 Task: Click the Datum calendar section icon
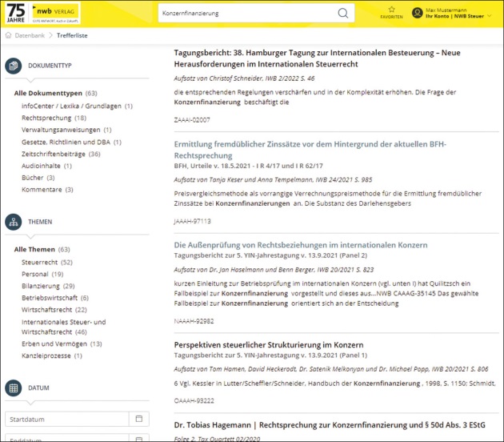(x=13, y=388)
